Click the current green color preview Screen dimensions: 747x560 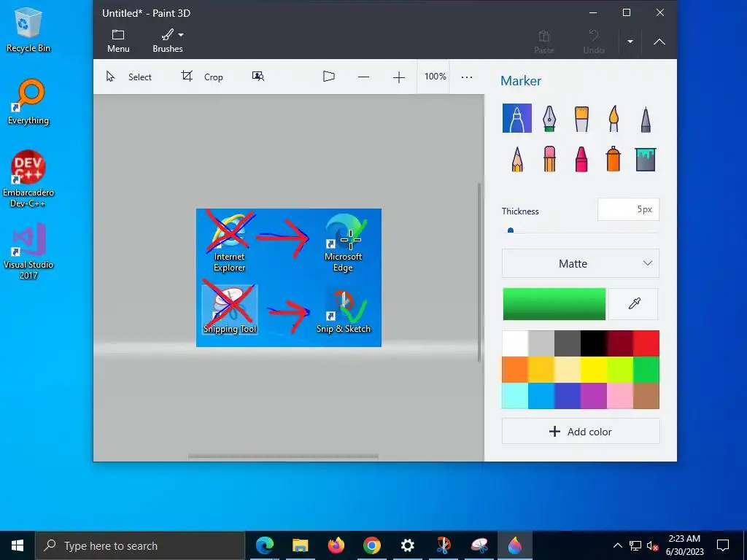click(x=554, y=304)
